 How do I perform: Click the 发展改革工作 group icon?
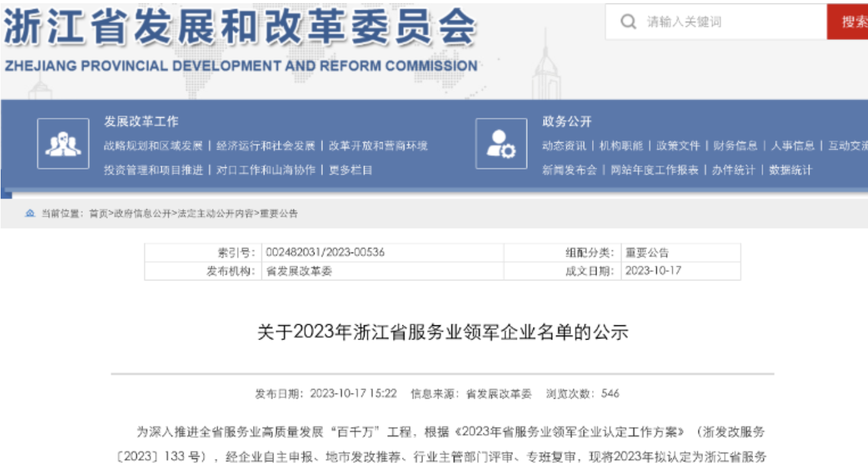(63, 144)
